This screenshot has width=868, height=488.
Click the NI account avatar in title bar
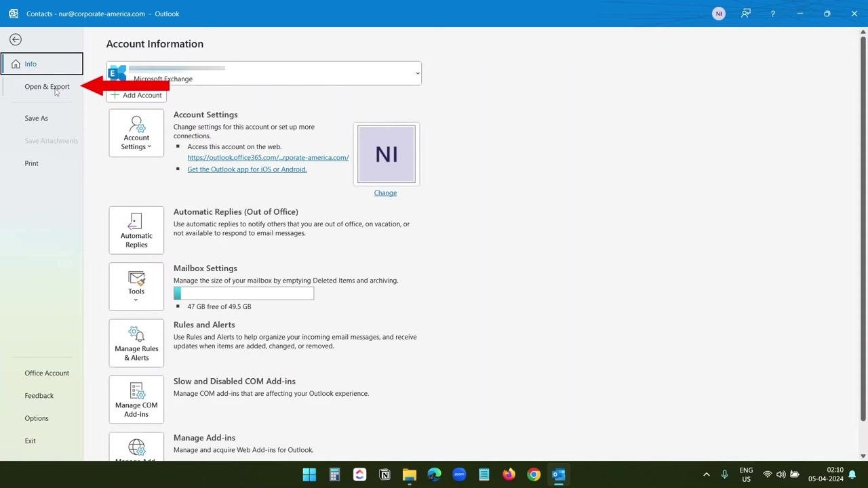(719, 14)
